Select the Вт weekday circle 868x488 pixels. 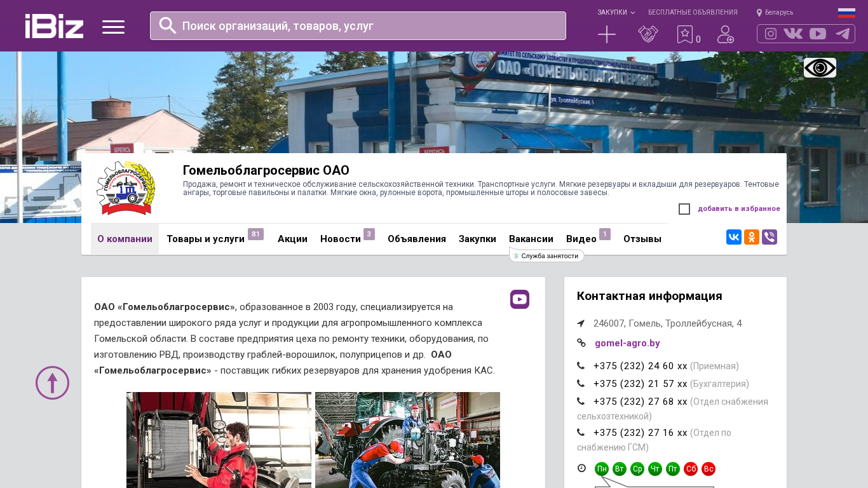tap(620, 469)
